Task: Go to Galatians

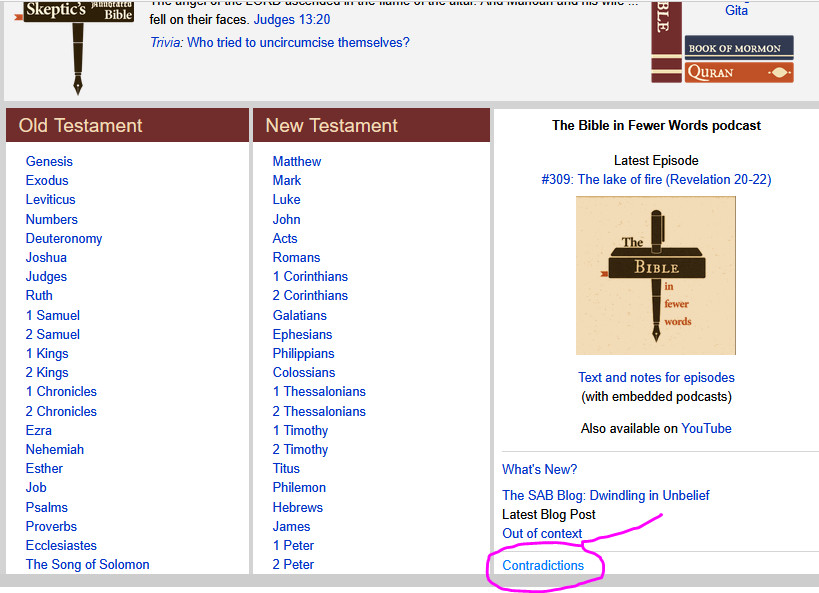Action: click(299, 316)
